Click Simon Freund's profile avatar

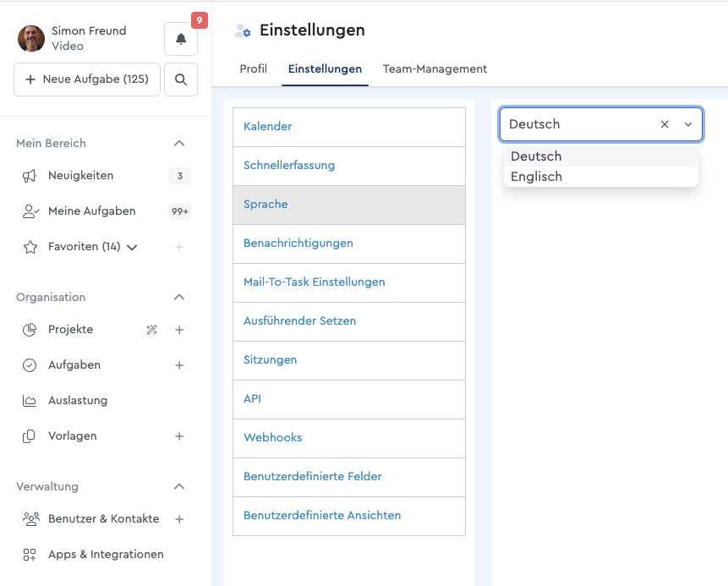[x=31, y=39]
